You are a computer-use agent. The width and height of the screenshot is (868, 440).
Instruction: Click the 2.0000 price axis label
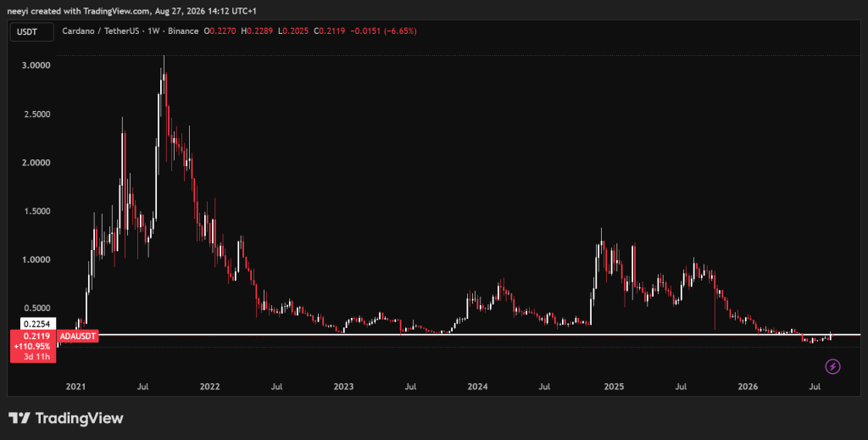pyautogui.click(x=36, y=163)
